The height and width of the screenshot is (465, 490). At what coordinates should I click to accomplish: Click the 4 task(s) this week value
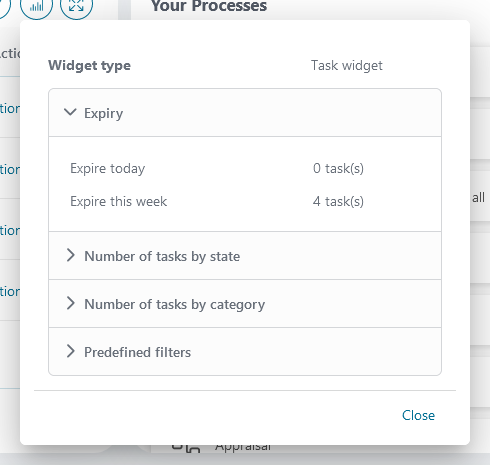(x=338, y=201)
